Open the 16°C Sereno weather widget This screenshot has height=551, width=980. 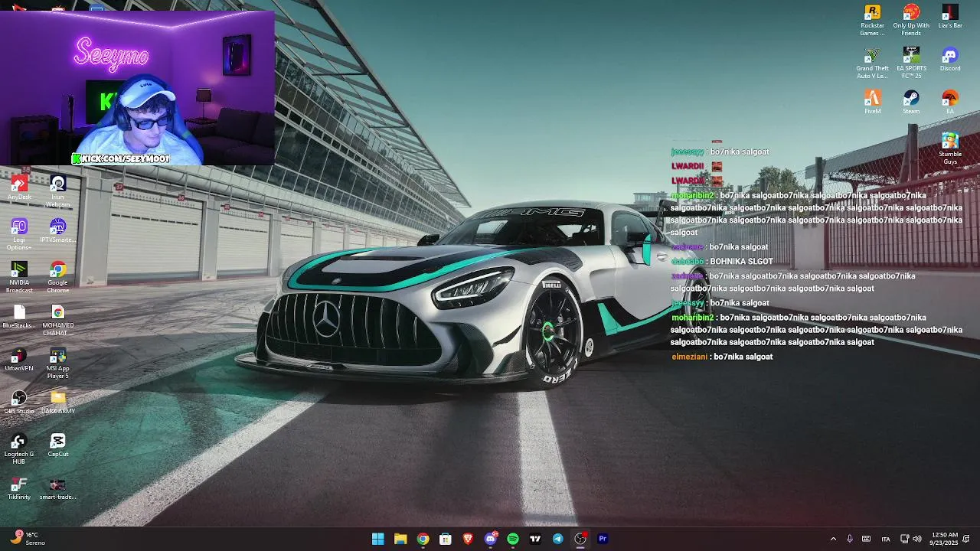(28, 539)
